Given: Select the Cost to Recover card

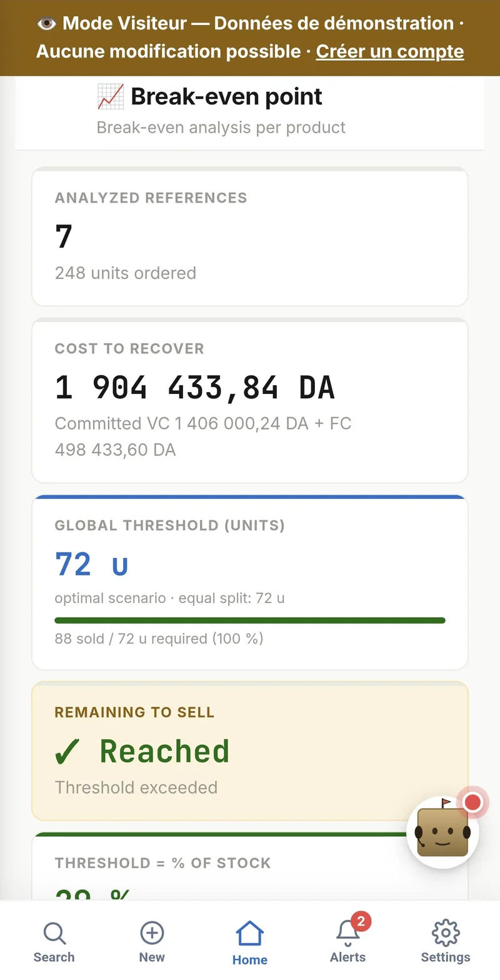Looking at the screenshot, I should (x=250, y=400).
